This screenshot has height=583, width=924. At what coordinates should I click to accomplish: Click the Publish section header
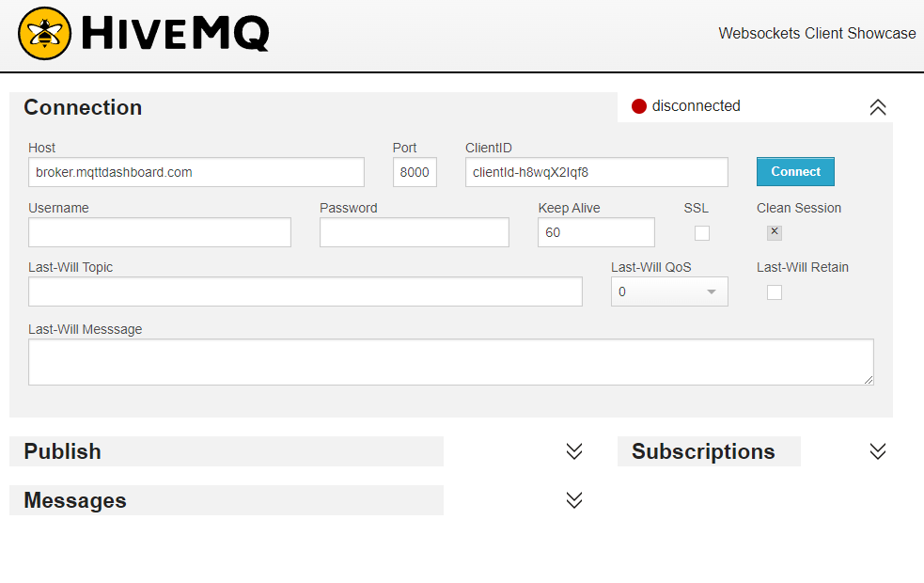tap(227, 451)
